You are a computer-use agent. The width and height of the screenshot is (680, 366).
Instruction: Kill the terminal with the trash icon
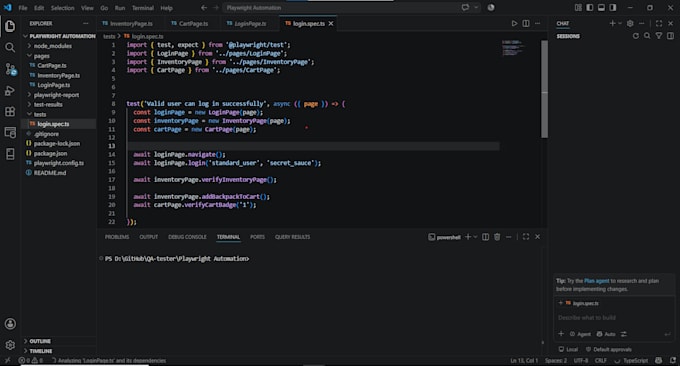497,237
